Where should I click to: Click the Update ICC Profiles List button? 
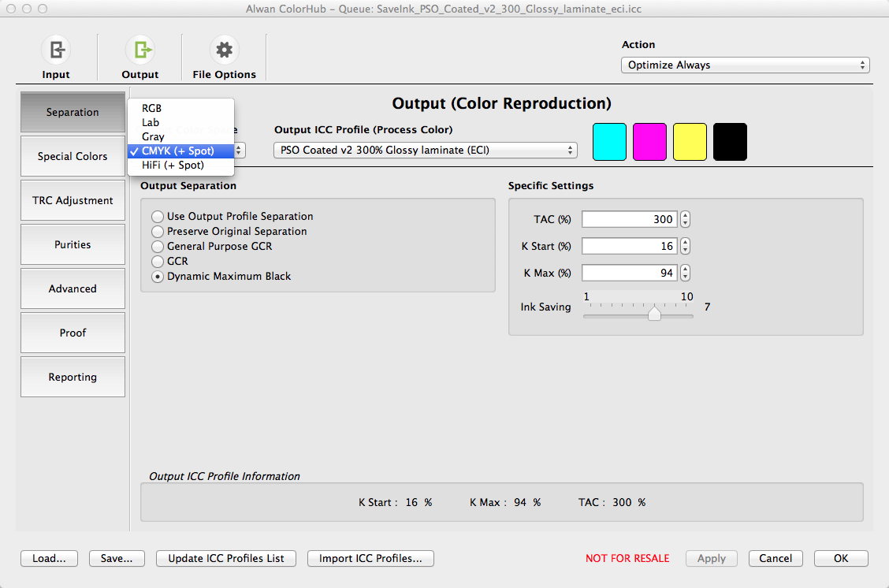click(225, 558)
